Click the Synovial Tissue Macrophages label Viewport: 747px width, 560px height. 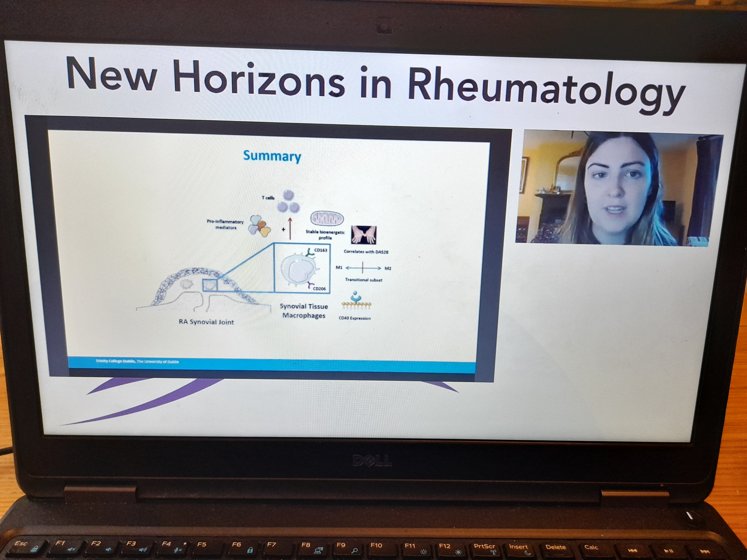(304, 311)
